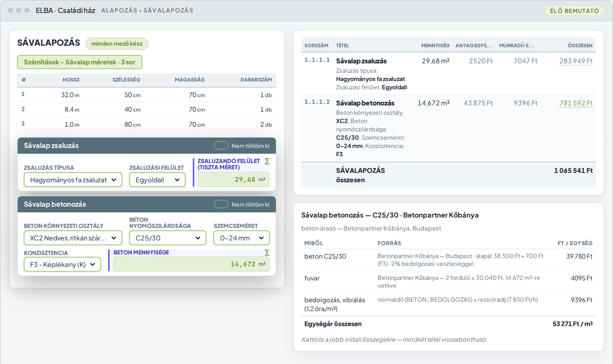Open the Zsaluzás típusa dropdown
This screenshot has height=364, width=613.
[73, 180]
